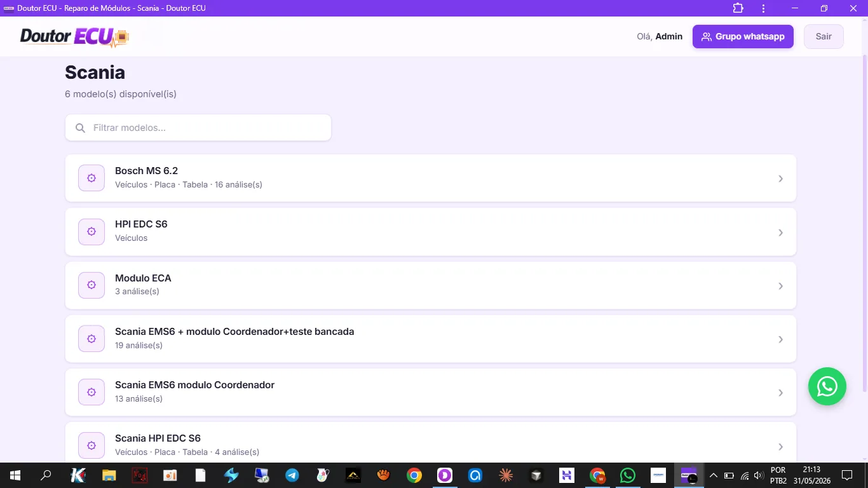868x488 pixels.
Task: Open the Scania EMS6 + modulo Coordenador+teste bancada item
Action: click(x=431, y=339)
